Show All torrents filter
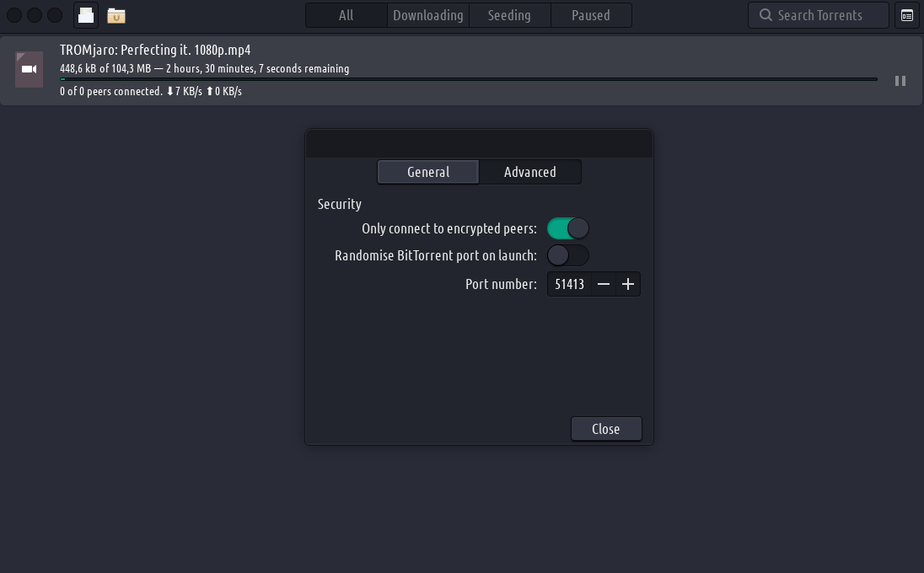 coord(346,15)
